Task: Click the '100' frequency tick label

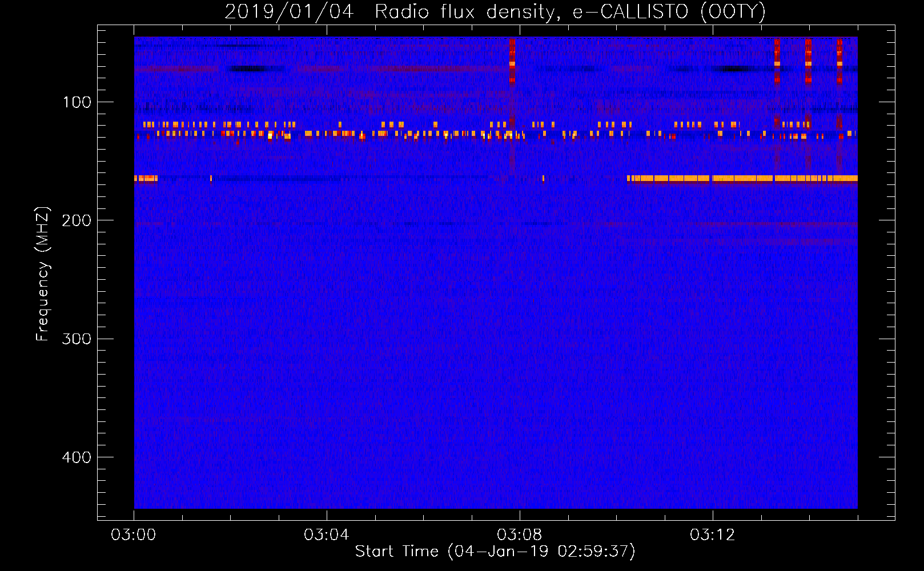Action: (x=77, y=102)
